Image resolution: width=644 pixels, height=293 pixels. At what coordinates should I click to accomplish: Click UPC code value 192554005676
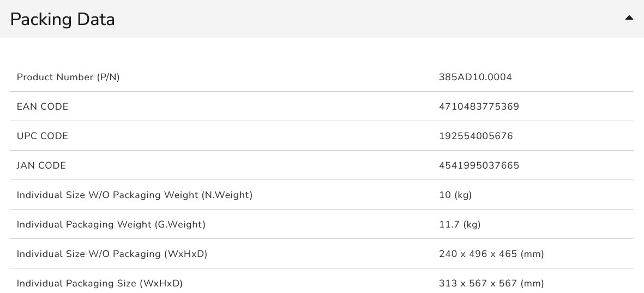[x=476, y=136]
